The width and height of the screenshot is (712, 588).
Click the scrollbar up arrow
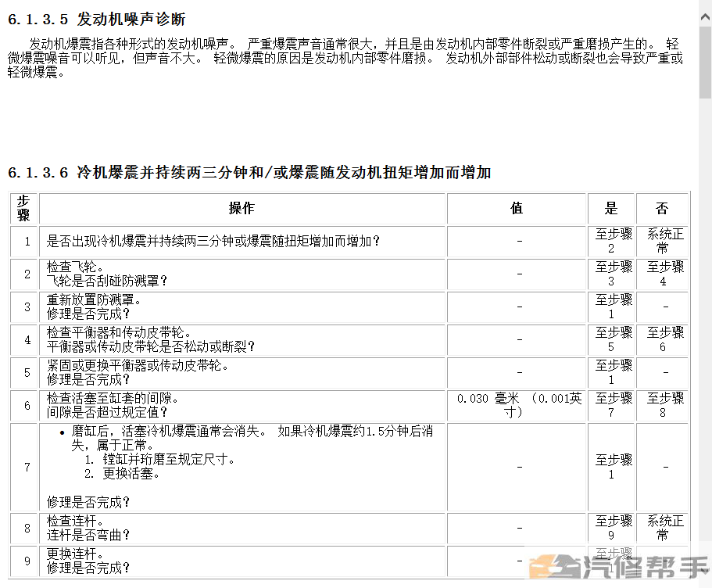click(x=705, y=17)
